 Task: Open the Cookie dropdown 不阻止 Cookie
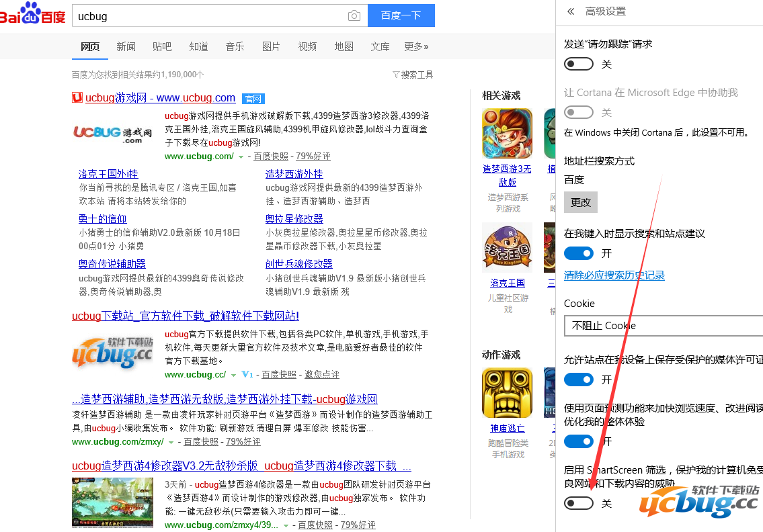point(664,326)
